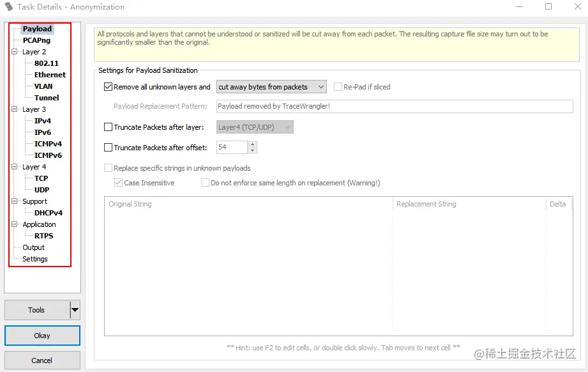Enable Truncate Packets after layer

[x=108, y=127]
